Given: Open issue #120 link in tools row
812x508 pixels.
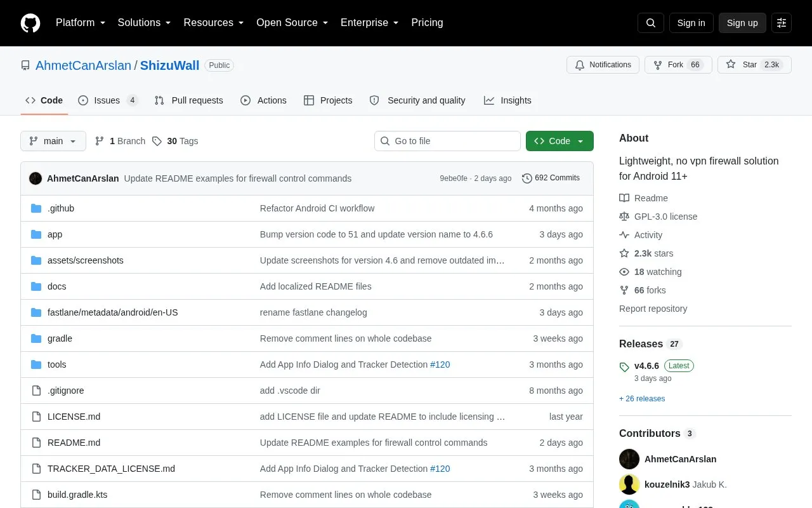Looking at the screenshot, I should coord(440,364).
